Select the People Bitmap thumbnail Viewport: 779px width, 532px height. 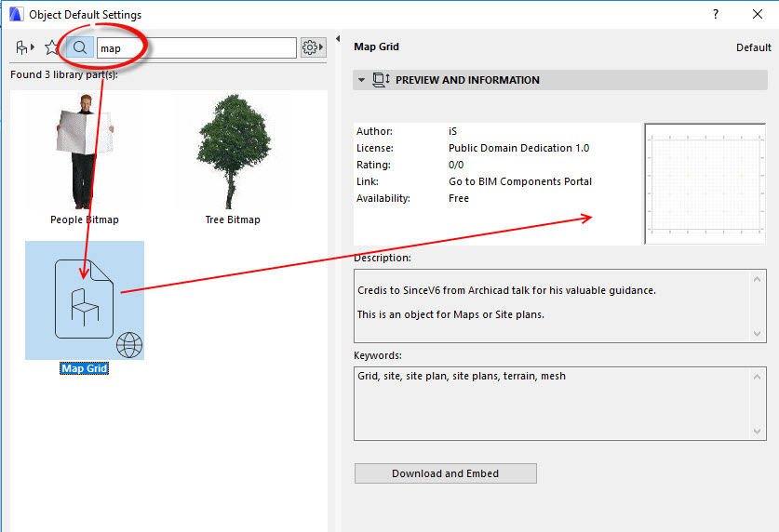[x=85, y=152]
